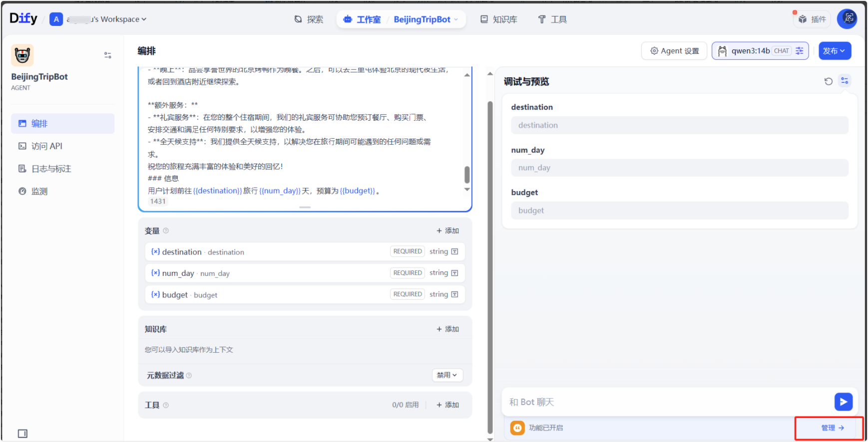Screen dimensions: 868x442
Task: Open the 插件 plugins button
Action: 812,19
